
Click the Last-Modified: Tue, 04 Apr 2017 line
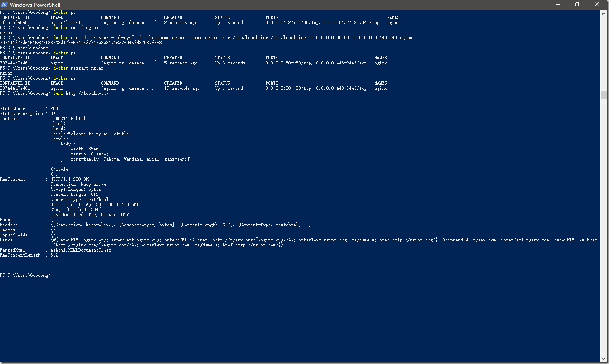[x=94, y=215]
